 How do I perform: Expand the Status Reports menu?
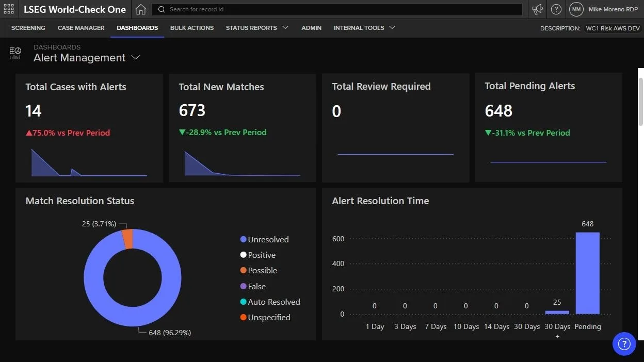click(257, 28)
